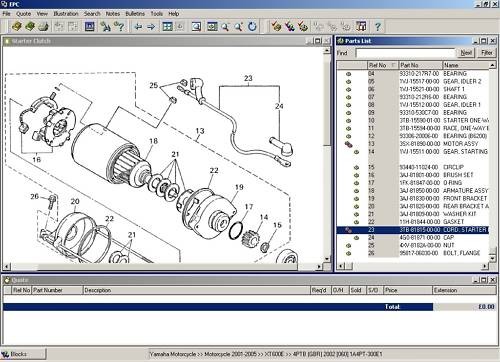Select row 22 GASKET in Parts List
The height and width of the screenshot is (362, 500).
click(413, 222)
